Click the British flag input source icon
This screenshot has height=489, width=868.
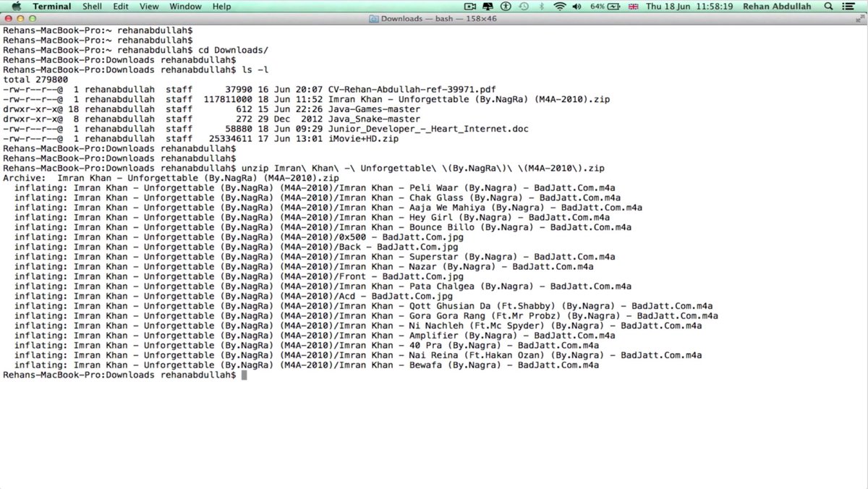633,7
